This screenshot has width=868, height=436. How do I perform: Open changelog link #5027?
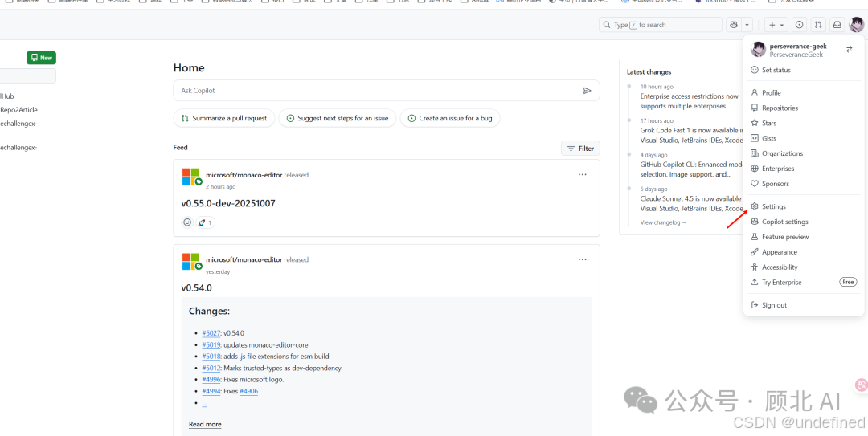point(211,333)
